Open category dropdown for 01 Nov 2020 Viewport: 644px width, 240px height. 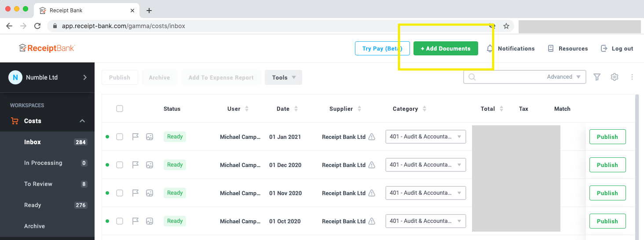coord(425,193)
